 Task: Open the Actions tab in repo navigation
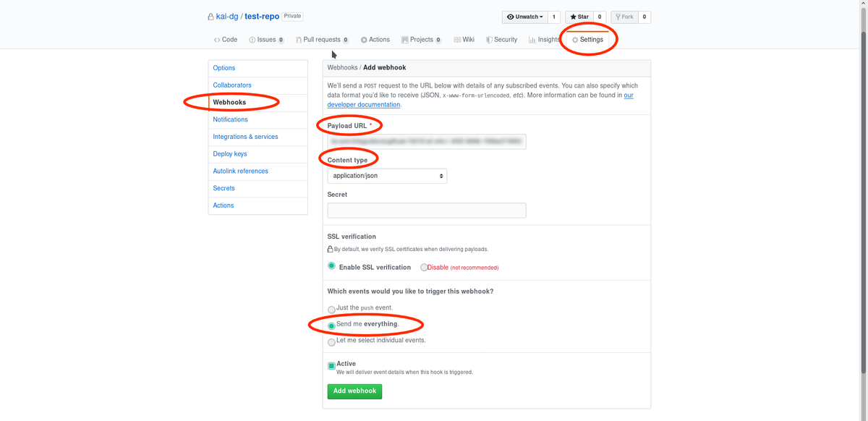point(375,40)
